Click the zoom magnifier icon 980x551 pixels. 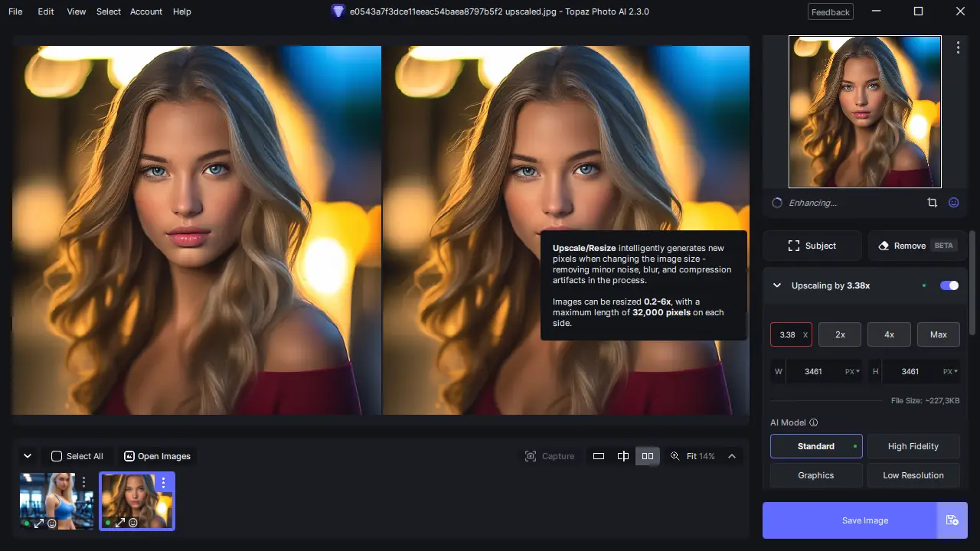[675, 455]
